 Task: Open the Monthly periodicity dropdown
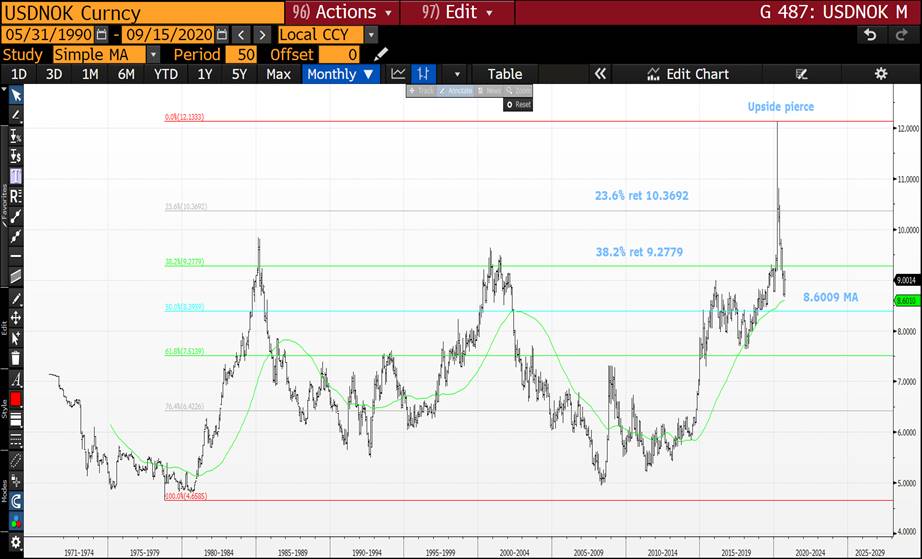click(x=340, y=74)
